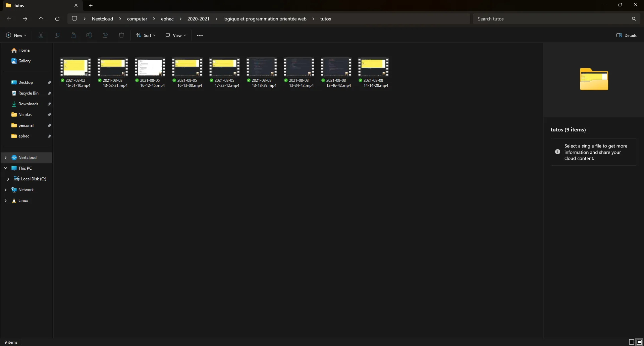Screen dimensions: 644x346
Task: Open Downloads from the quick access sidebar
Action: coord(28,104)
